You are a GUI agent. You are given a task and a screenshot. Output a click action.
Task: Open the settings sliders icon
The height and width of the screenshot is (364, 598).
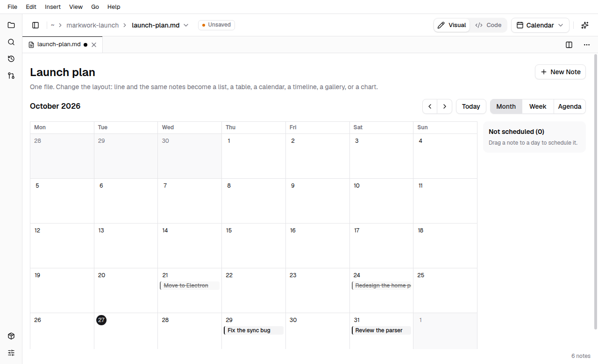click(x=11, y=353)
